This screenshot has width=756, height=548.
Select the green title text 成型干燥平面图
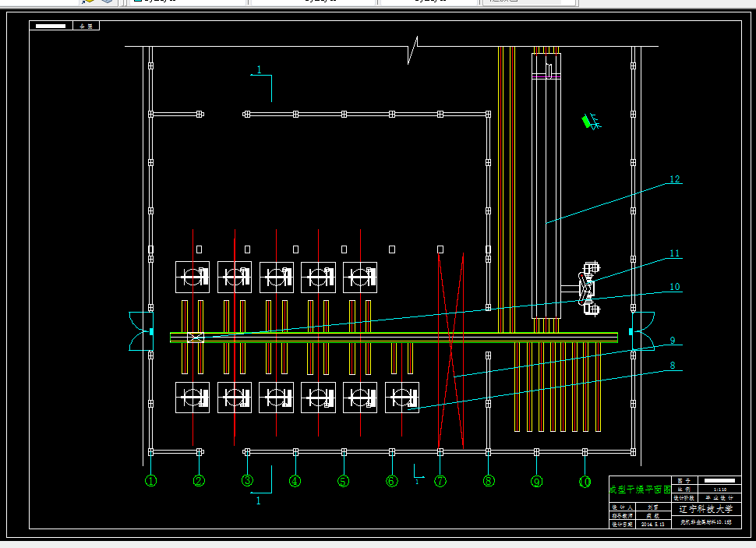pyautogui.click(x=641, y=490)
